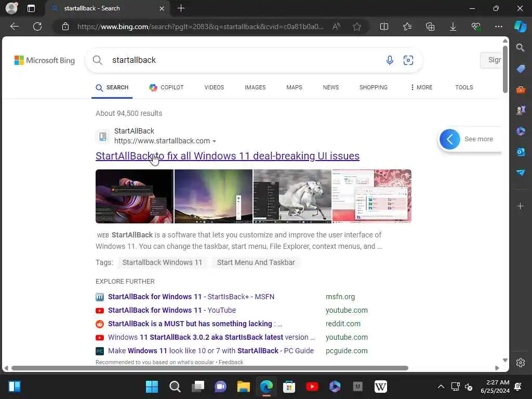Open sidebar Shopping tag icon
532x399 pixels.
coord(521,69)
